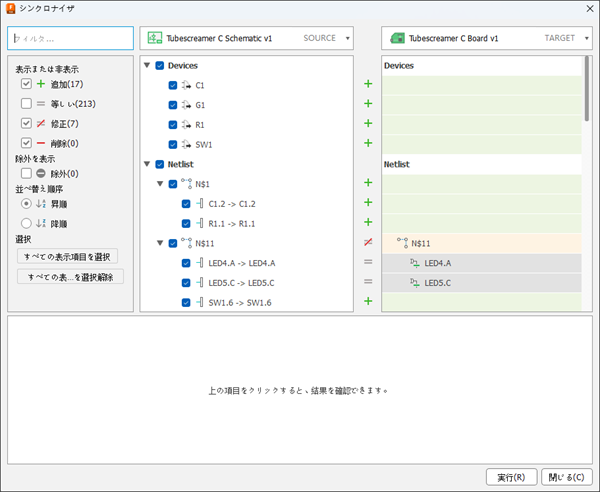Image resolution: width=600 pixels, height=492 pixels.
Task: Select the 降順 sort order radio button
Action: click(26, 223)
